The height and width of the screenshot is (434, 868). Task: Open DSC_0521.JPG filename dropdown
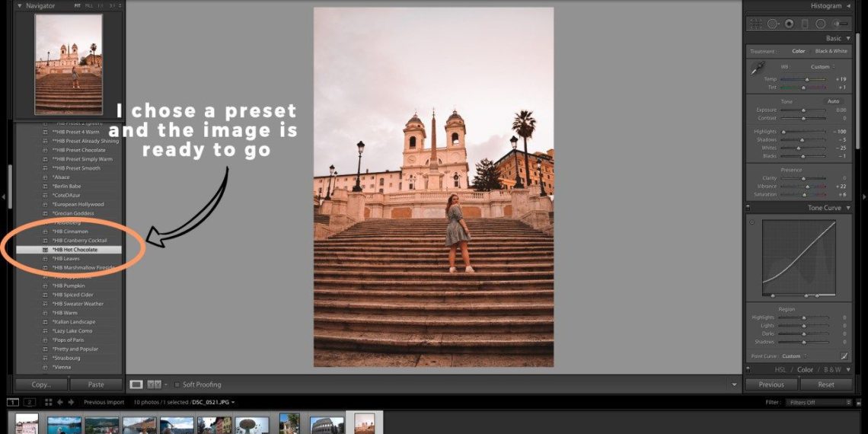tap(214, 403)
